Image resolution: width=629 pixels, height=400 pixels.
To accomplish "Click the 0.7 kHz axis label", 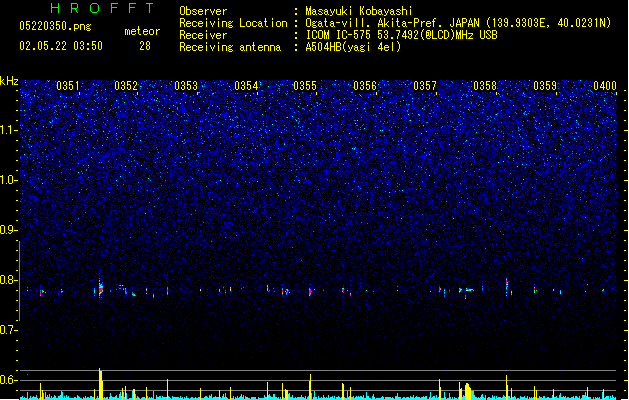I will tap(7, 330).
